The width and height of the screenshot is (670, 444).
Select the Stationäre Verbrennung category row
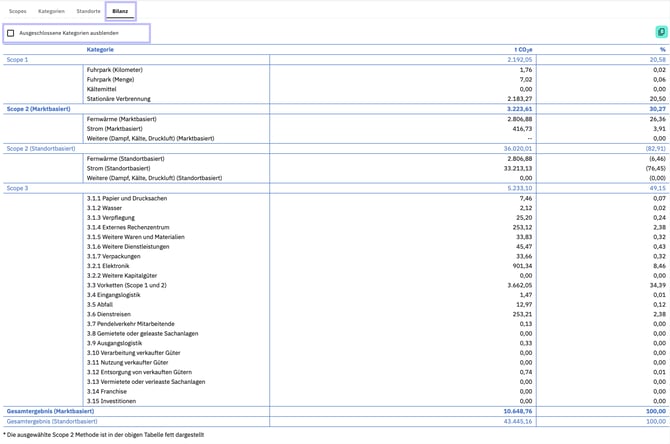click(119, 99)
